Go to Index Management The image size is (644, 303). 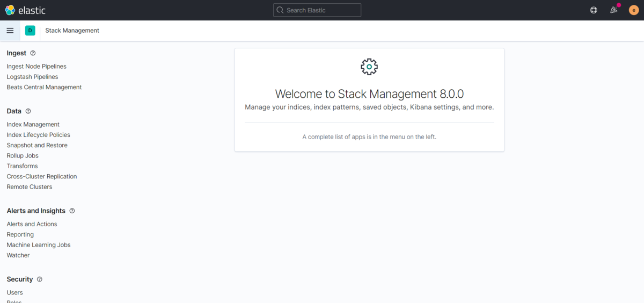pyautogui.click(x=33, y=125)
